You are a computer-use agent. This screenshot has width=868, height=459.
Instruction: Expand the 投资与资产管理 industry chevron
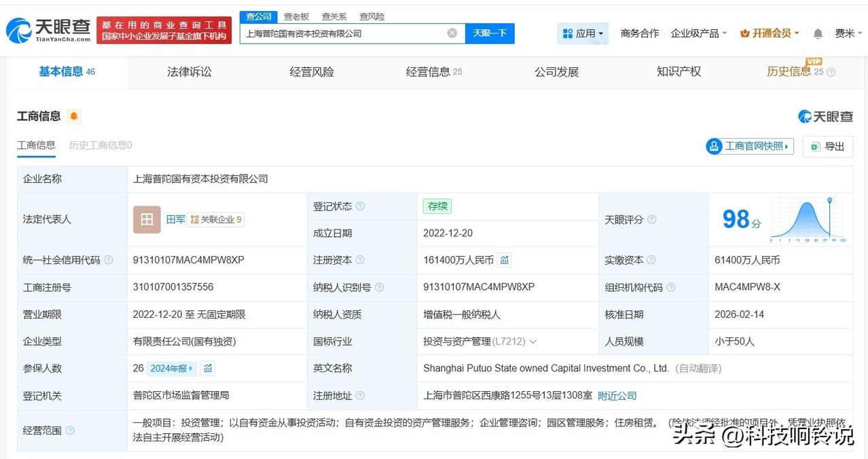click(x=532, y=342)
